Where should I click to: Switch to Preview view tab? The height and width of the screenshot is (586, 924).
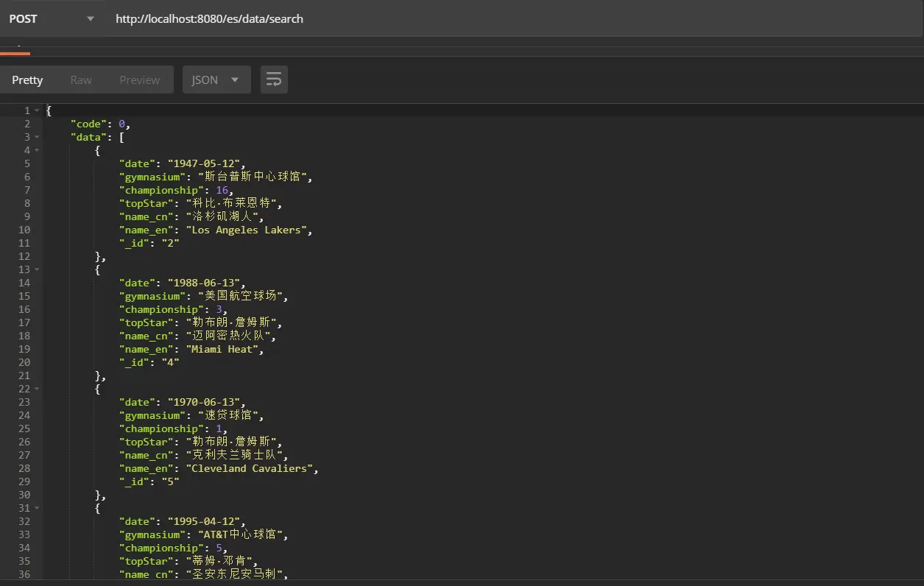click(x=140, y=80)
